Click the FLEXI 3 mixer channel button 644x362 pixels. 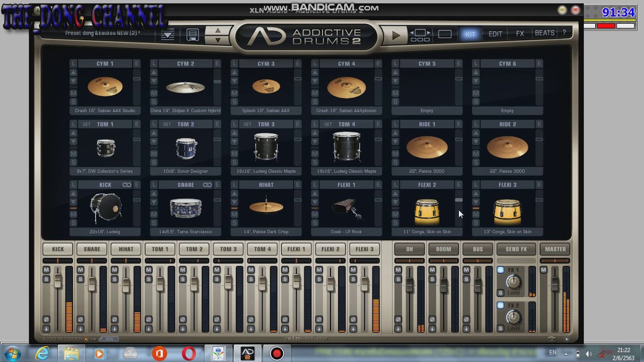(364, 249)
